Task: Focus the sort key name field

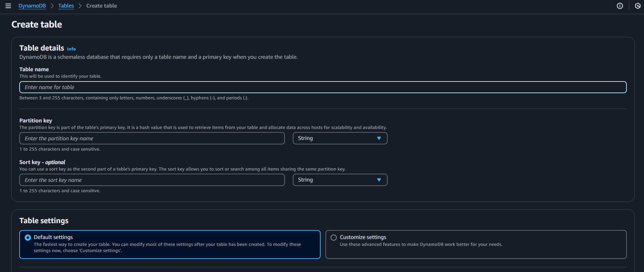Action: click(x=152, y=180)
